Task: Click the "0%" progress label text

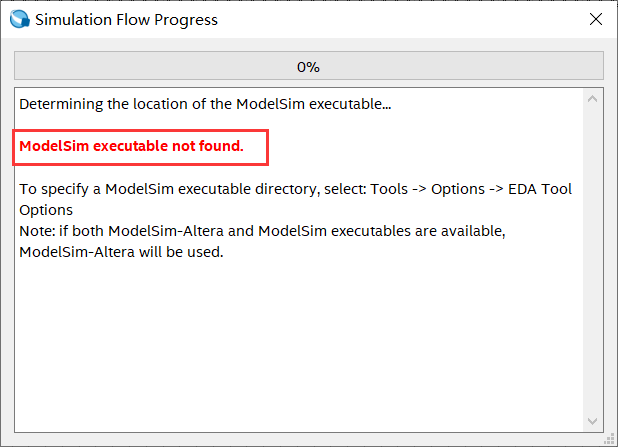Action: click(x=308, y=67)
